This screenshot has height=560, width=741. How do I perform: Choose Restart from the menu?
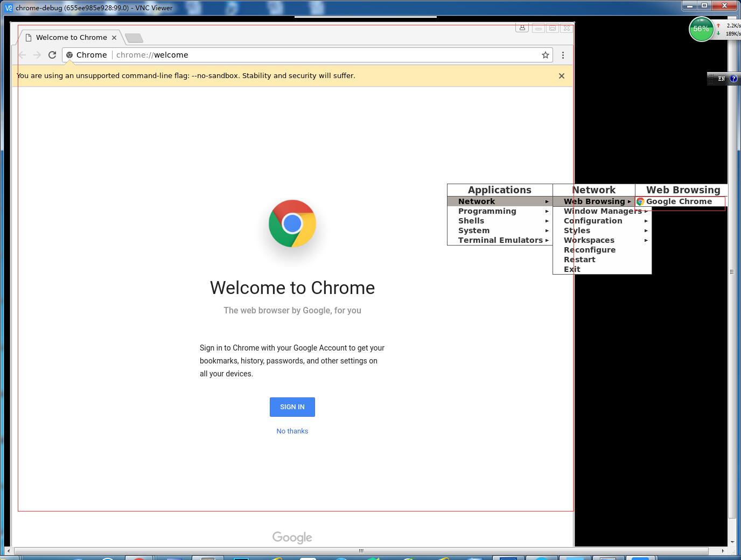579,260
